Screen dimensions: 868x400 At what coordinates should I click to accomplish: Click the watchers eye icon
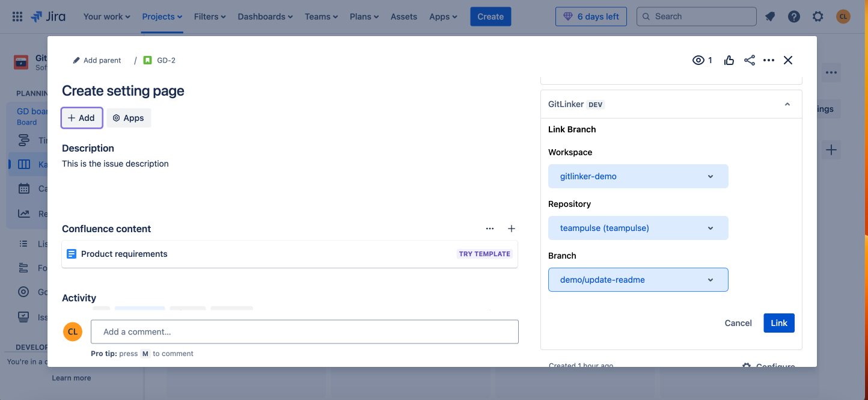pos(699,60)
